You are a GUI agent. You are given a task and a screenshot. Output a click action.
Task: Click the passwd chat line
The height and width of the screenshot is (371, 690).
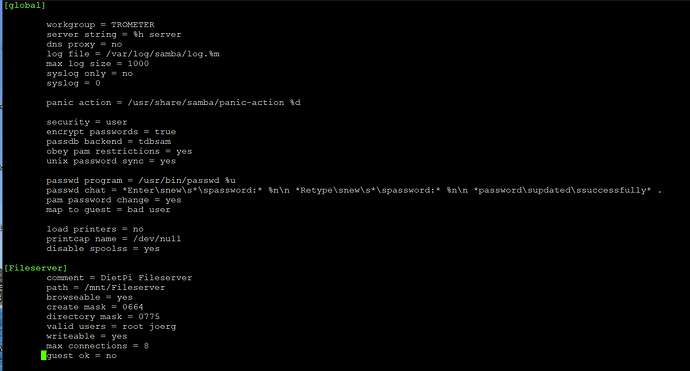(x=354, y=190)
